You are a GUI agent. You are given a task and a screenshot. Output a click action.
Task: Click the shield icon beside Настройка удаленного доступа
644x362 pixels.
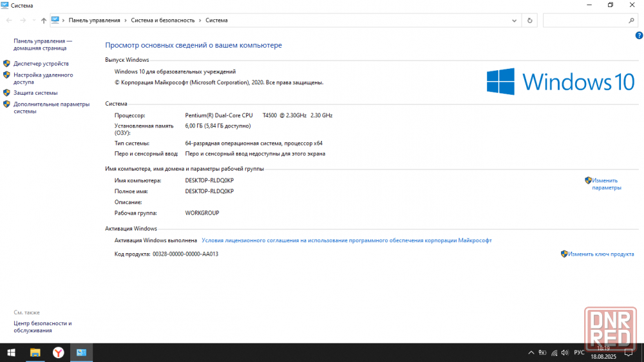[6, 75]
